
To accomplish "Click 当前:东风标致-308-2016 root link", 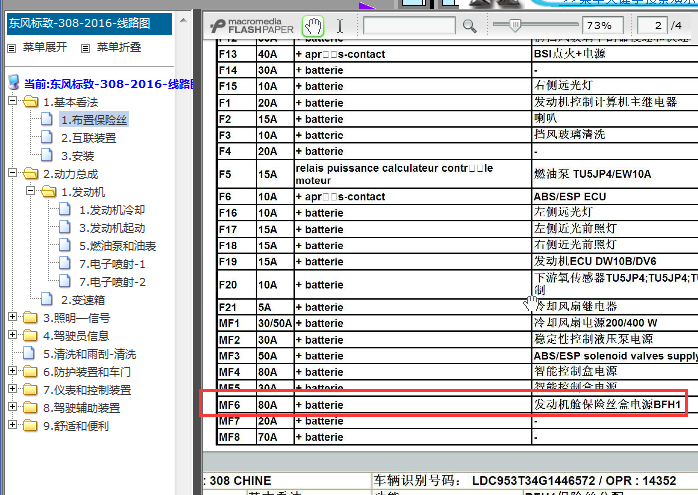I will coord(109,84).
